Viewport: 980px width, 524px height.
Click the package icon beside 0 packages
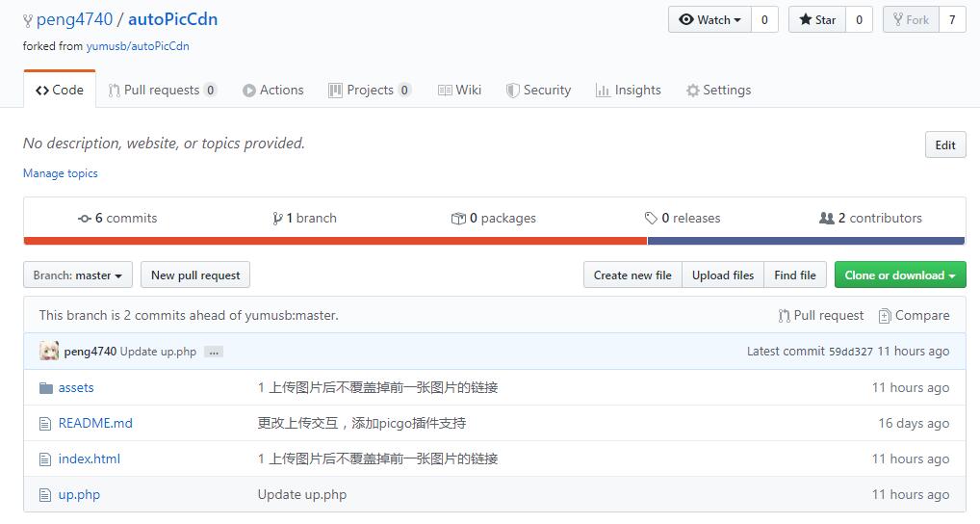458,219
